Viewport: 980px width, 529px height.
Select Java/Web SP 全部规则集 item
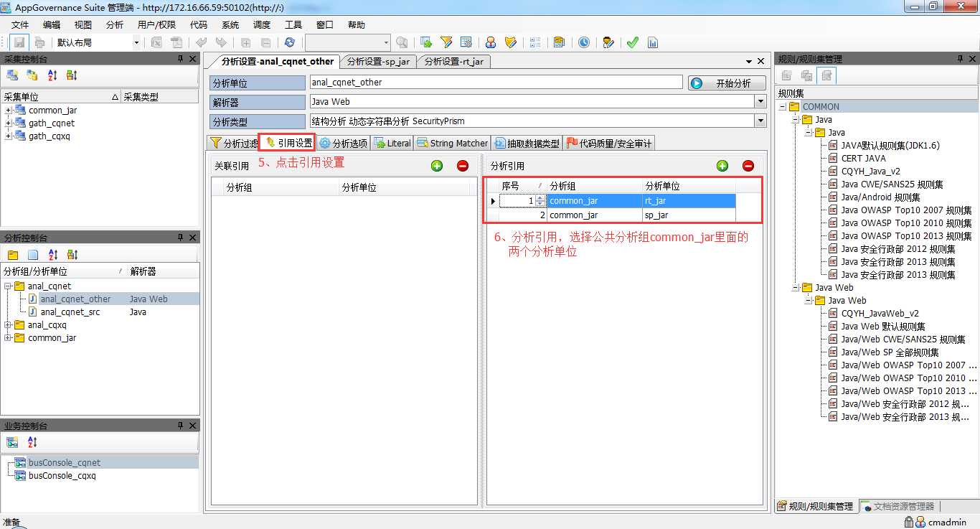890,352
